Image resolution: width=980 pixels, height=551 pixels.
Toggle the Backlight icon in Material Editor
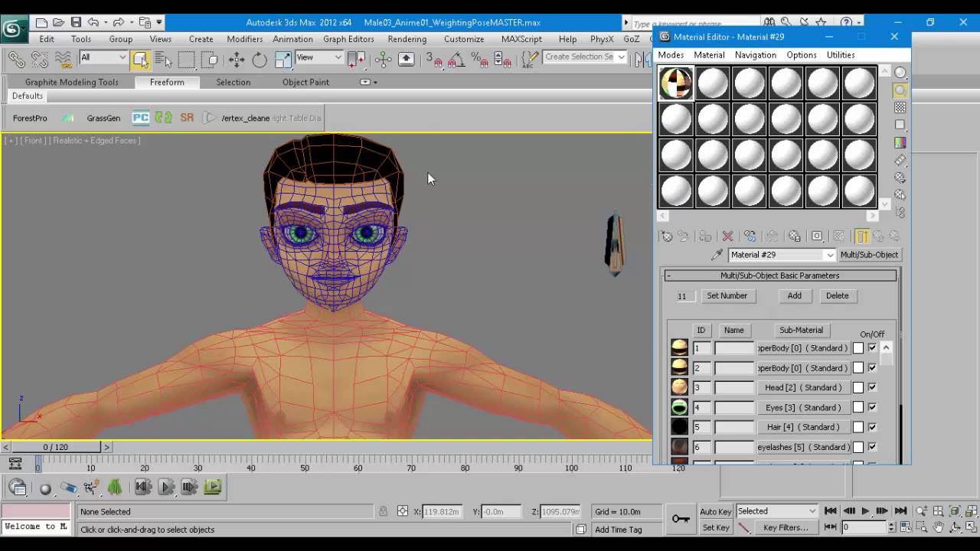900,90
